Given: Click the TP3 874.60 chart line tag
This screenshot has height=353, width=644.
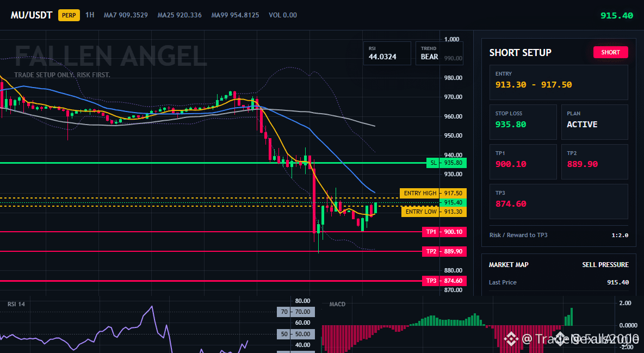Looking at the screenshot, I should (x=444, y=281).
